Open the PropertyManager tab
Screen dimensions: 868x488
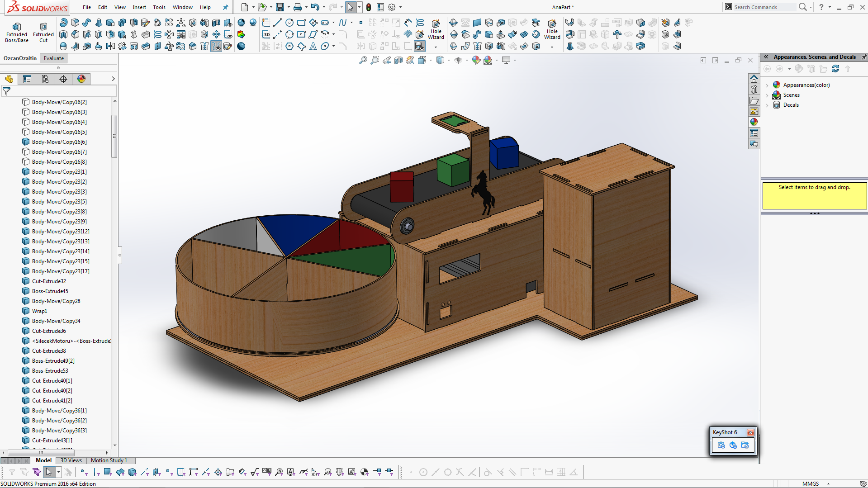click(x=27, y=79)
